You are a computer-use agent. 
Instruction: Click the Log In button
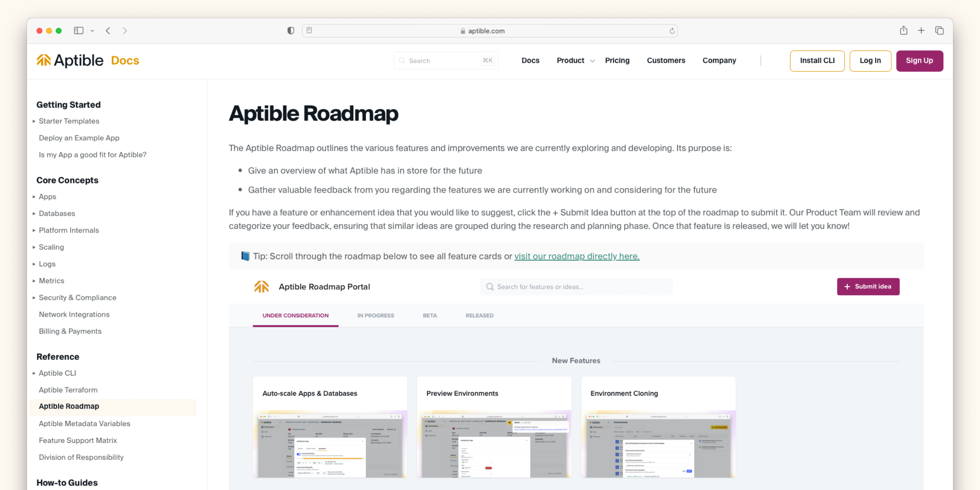click(x=870, y=61)
